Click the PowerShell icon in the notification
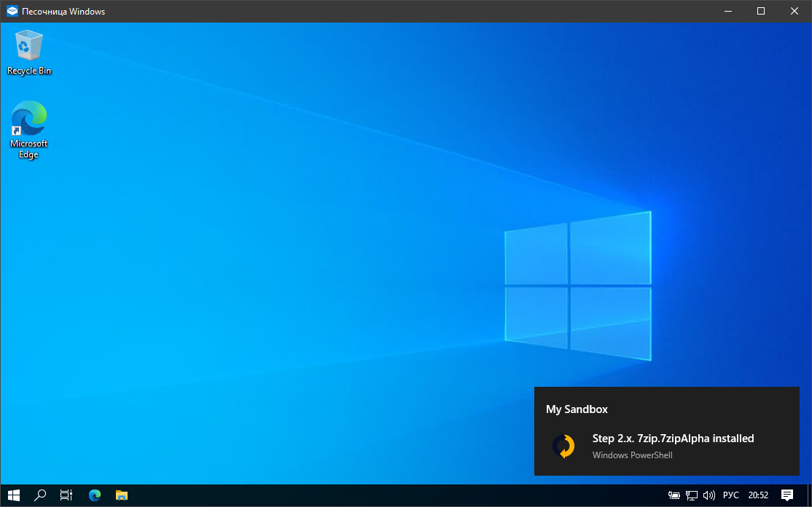The height and width of the screenshot is (507, 812). point(563,446)
